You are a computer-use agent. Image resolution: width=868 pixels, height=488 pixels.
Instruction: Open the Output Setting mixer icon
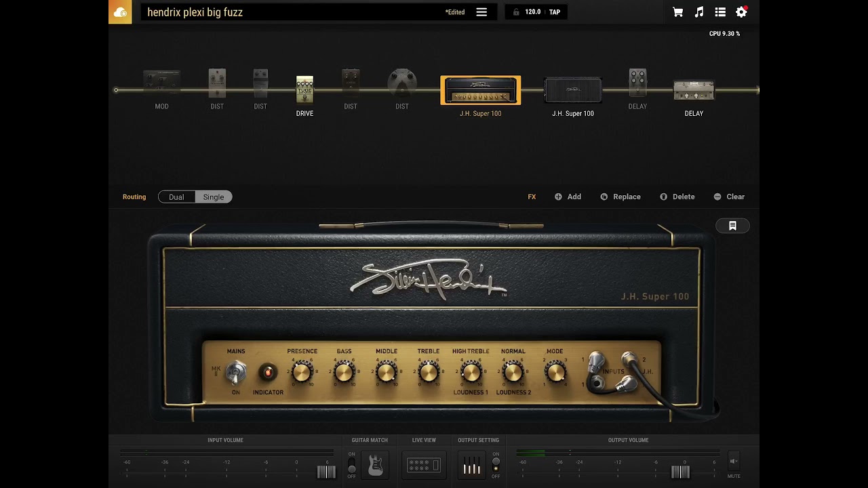(471, 465)
